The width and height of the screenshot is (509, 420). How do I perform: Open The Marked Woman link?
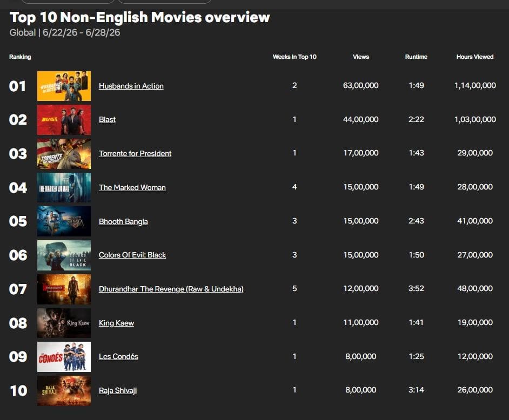pyautogui.click(x=132, y=187)
